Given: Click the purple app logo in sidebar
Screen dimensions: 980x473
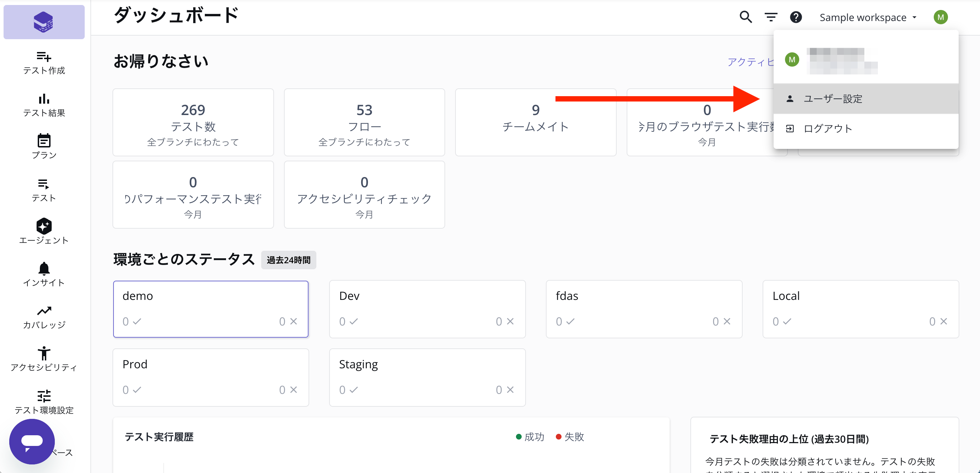Looking at the screenshot, I should tap(44, 22).
